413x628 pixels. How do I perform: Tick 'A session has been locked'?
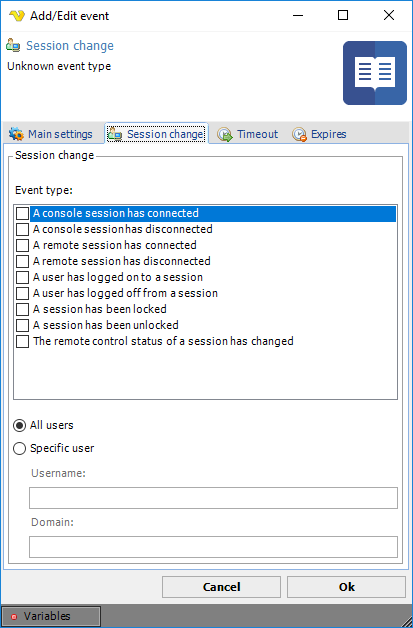(22, 310)
